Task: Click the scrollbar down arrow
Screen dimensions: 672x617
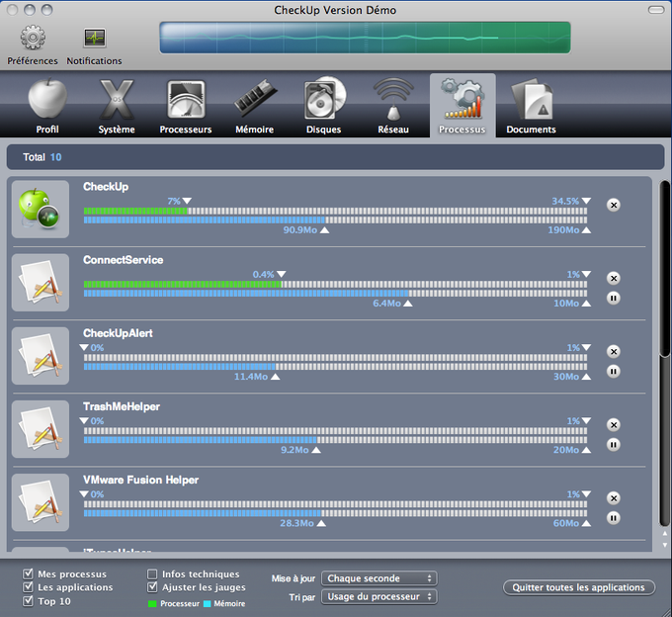Action: click(665, 545)
